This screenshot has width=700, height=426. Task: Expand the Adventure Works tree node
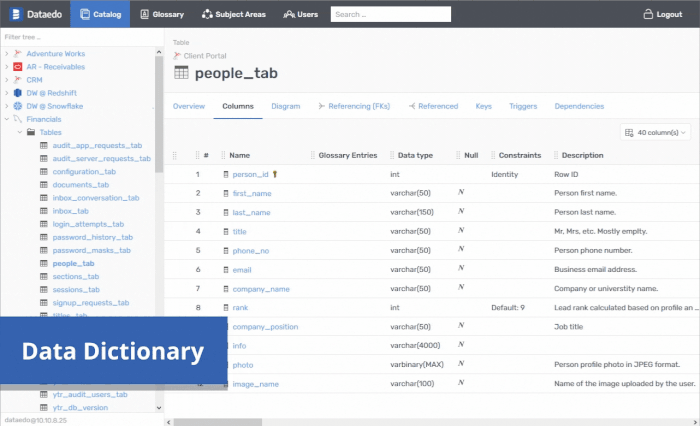pos(6,53)
